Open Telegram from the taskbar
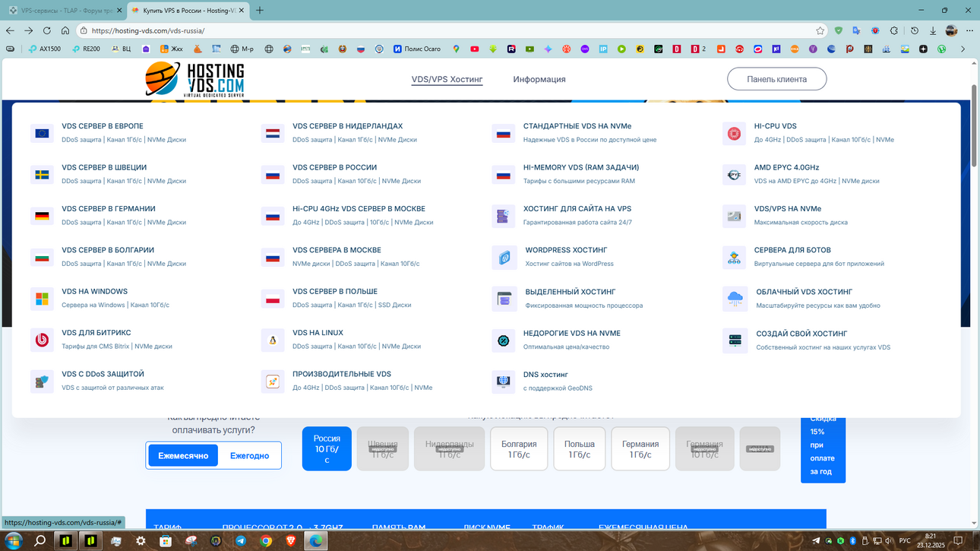 click(x=241, y=540)
